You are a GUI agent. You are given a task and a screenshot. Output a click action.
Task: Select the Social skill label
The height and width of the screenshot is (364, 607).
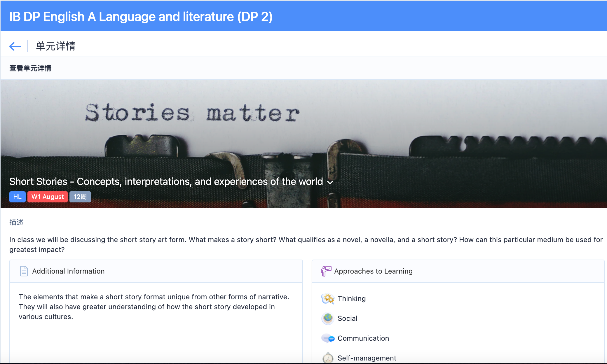coord(348,318)
